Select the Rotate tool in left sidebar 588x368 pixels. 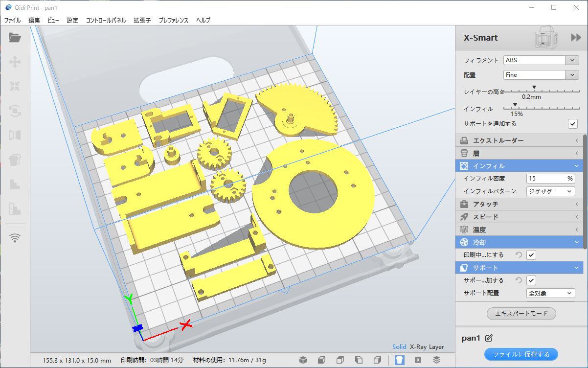click(15, 111)
